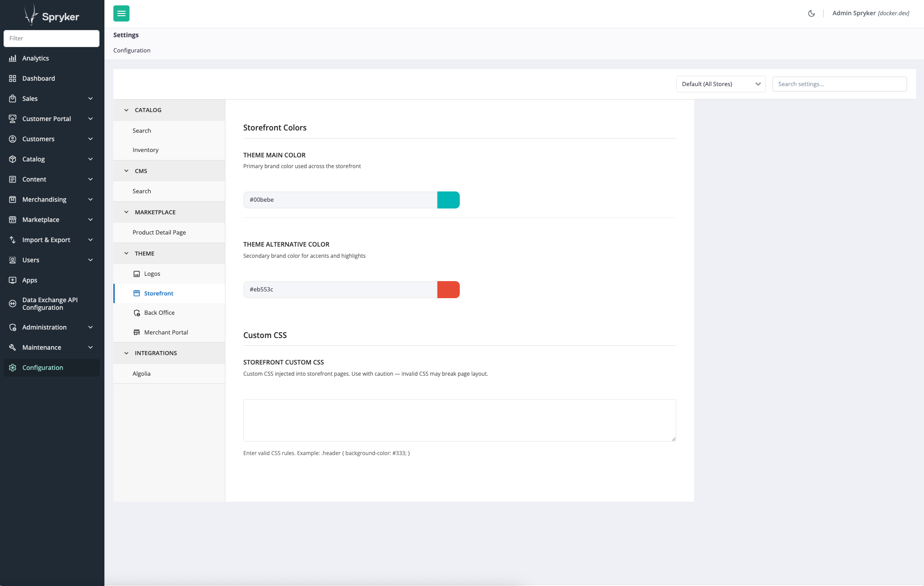The image size is (924, 586).
Task: Open Back Office theme settings
Action: (159, 313)
